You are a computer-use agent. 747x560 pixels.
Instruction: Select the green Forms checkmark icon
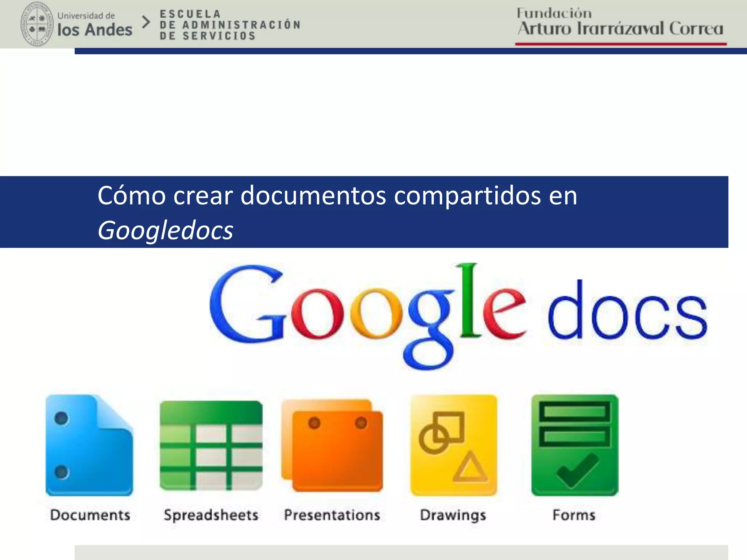coord(574,446)
